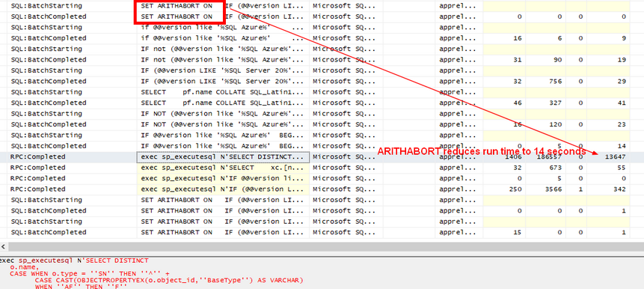The image size is (644, 289).
Task: Click the CPU value 1406
Action: click(513, 156)
